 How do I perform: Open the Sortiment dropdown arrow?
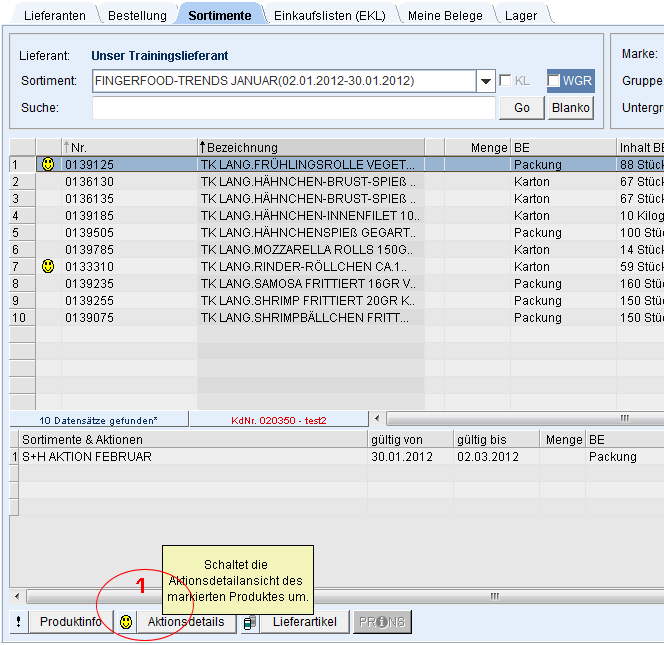tap(486, 81)
